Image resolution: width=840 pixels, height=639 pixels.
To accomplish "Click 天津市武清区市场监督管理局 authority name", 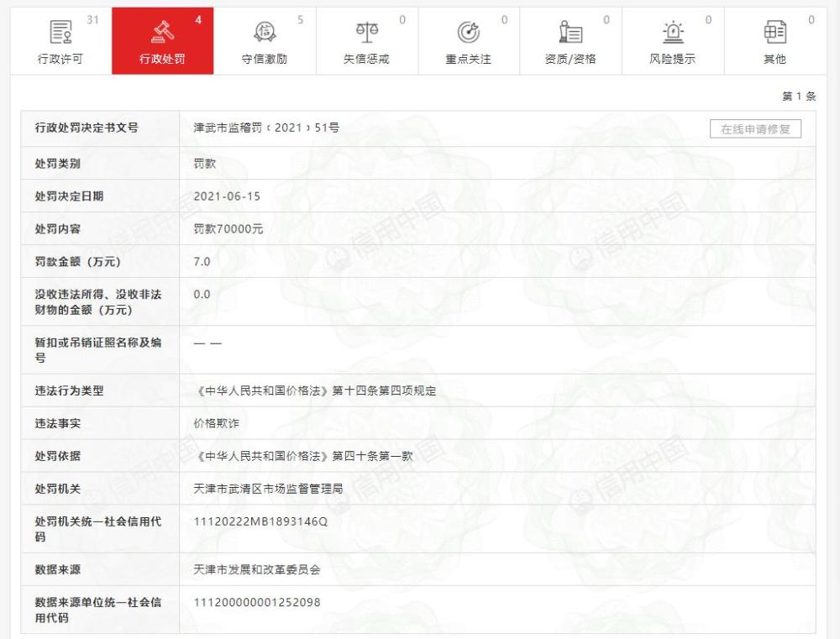I will (269, 489).
